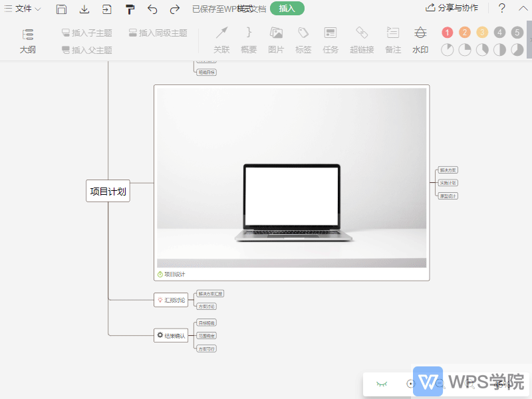Select the 项目计划 central topic
Viewport: 532px width, 399px height.
click(x=108, y=192)
